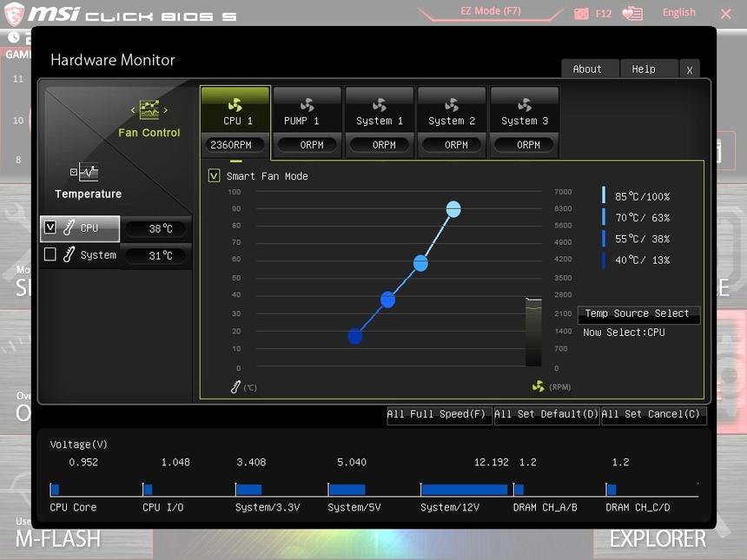Click the System/5V voltage bar
The image size is (747, 560).
pos(347,490)
